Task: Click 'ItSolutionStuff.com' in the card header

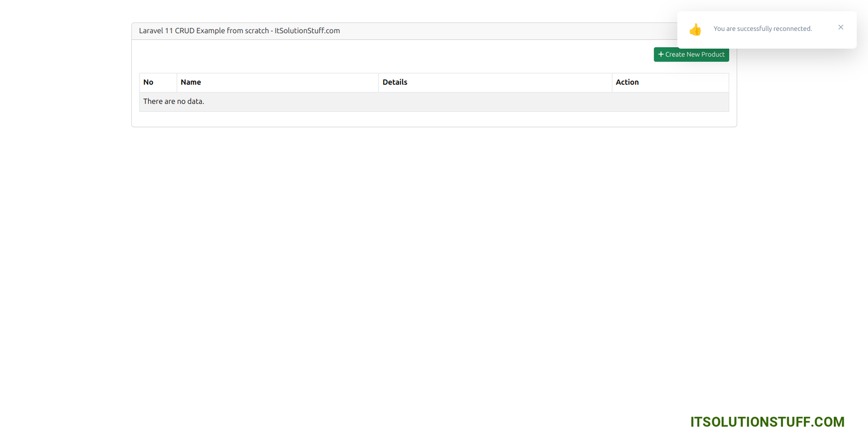Action: tap(307, 31)
